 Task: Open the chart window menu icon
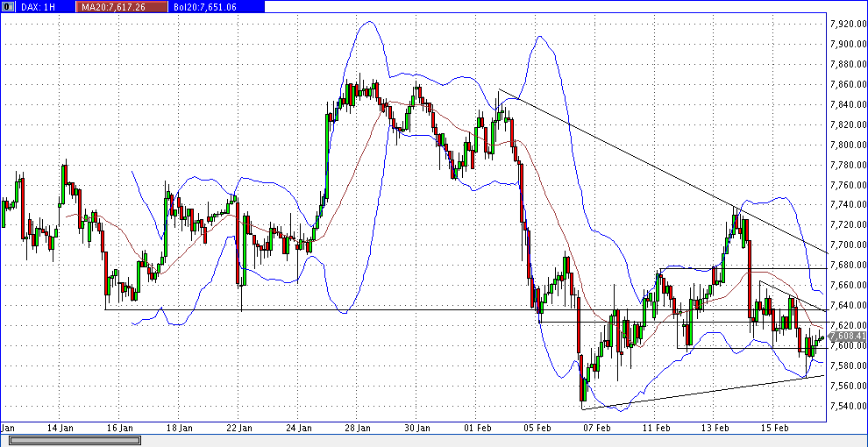(8, 7)
